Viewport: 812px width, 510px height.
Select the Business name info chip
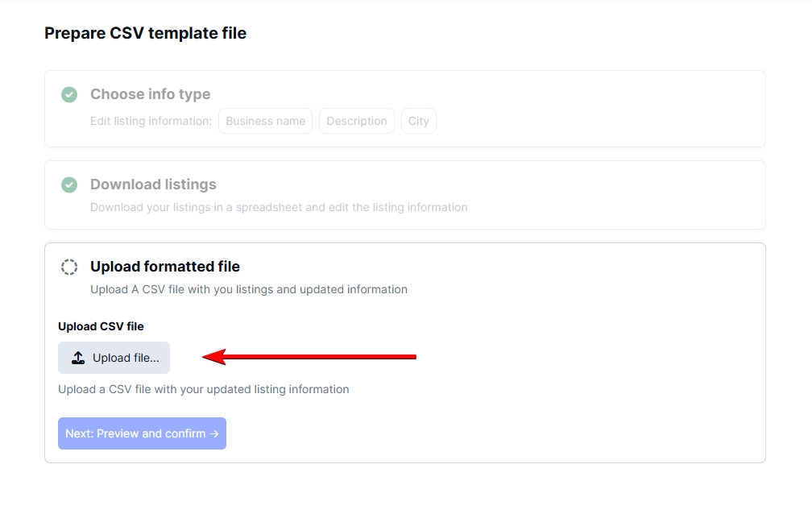tap(265, 121)
